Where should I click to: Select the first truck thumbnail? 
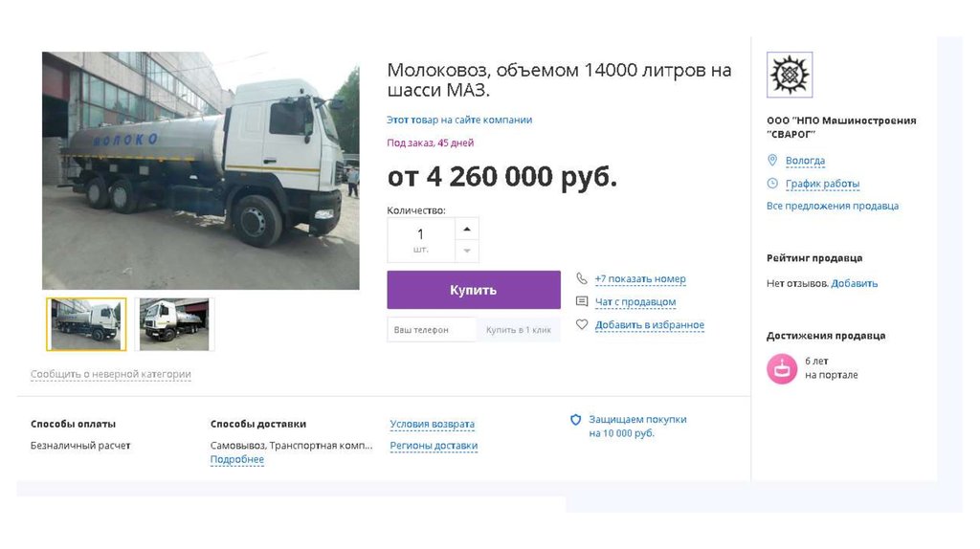(86, 324)
